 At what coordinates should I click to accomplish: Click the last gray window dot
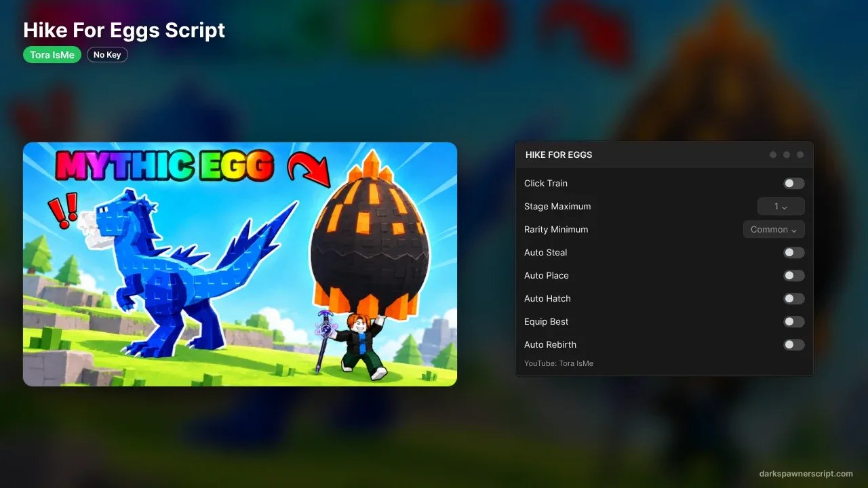coord(800,155)
